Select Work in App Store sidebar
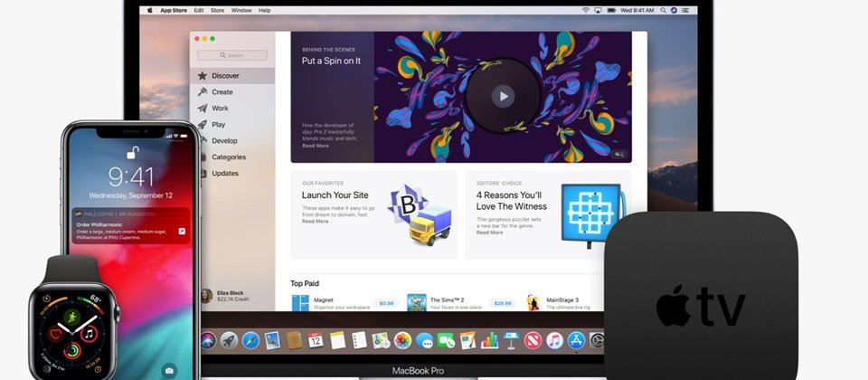 point(232,108)
